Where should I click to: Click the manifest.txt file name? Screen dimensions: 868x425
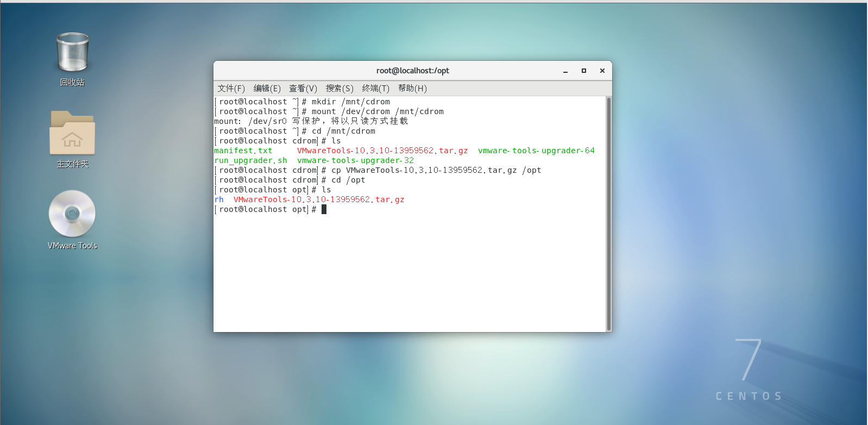point(243,151)
